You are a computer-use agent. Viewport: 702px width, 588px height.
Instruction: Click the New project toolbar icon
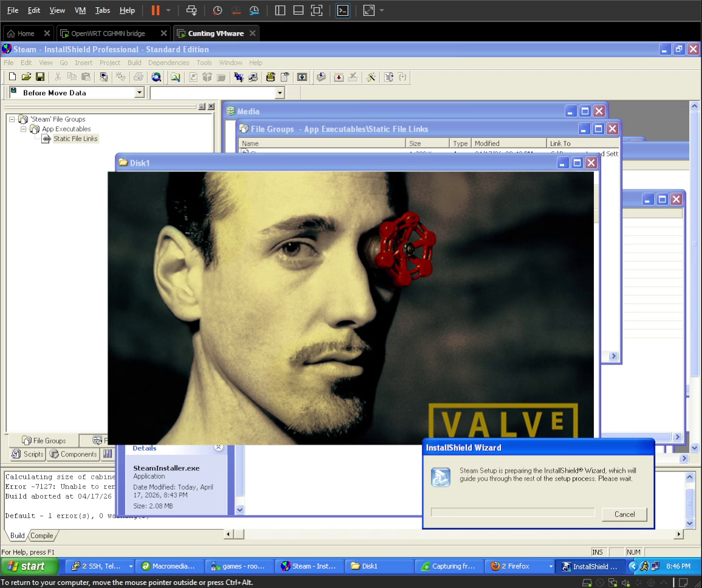point(12,77)
